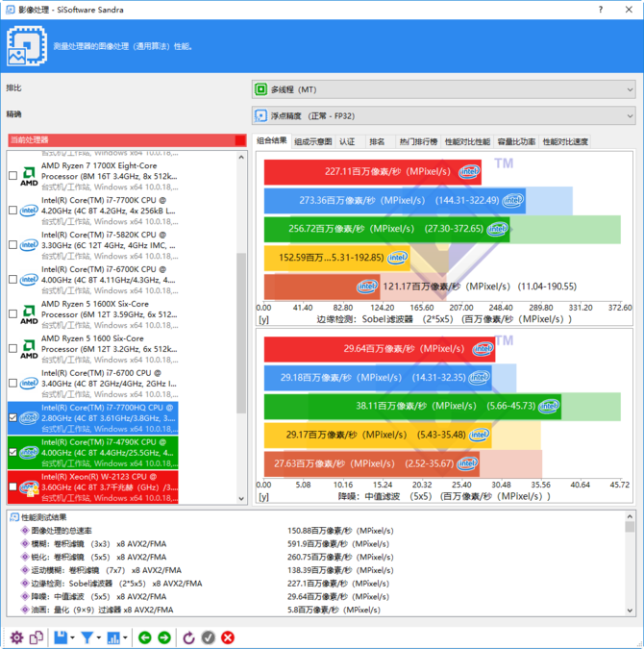Image resolution: width=644 pixels, height=649 pixels.
Task: Click the grey checkmark OK icon
Action: point(209,637)
